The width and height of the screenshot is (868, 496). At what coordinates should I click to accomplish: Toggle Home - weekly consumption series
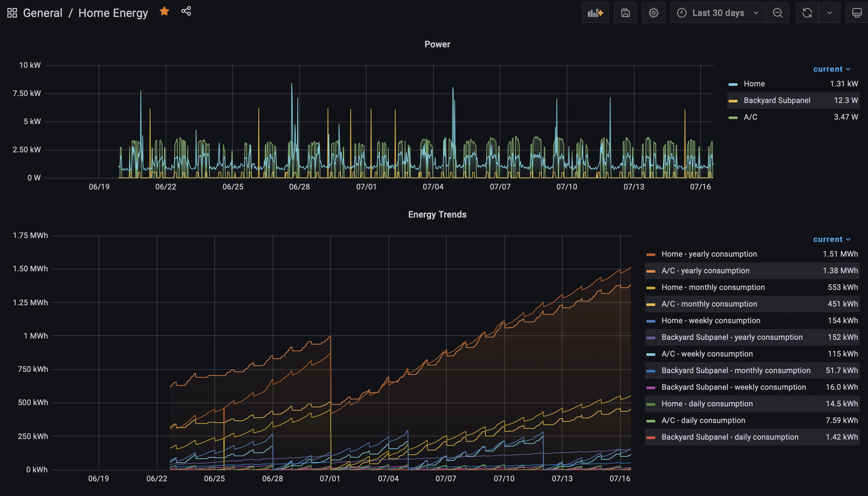pos(711,321)
